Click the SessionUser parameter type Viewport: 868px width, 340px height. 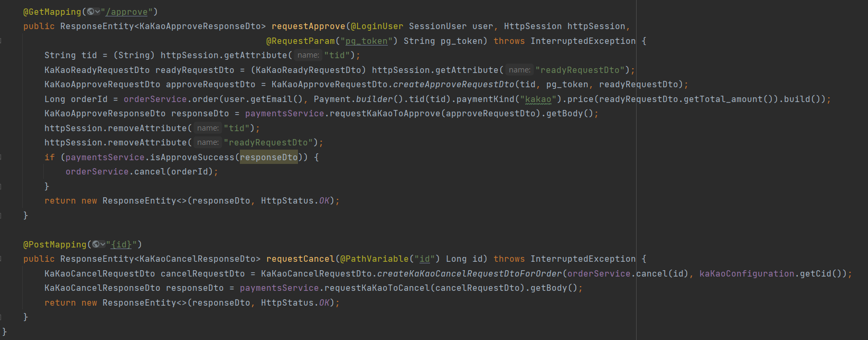(x=438, y=26)
